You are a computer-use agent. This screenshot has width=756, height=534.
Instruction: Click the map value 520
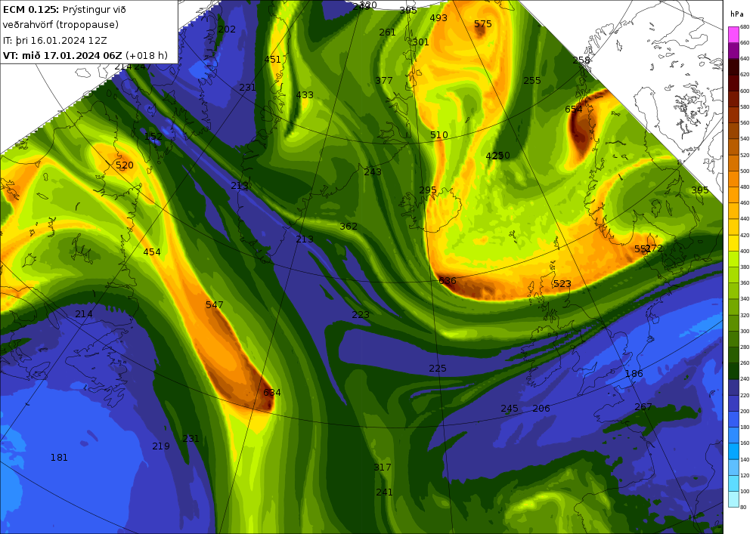125,165
